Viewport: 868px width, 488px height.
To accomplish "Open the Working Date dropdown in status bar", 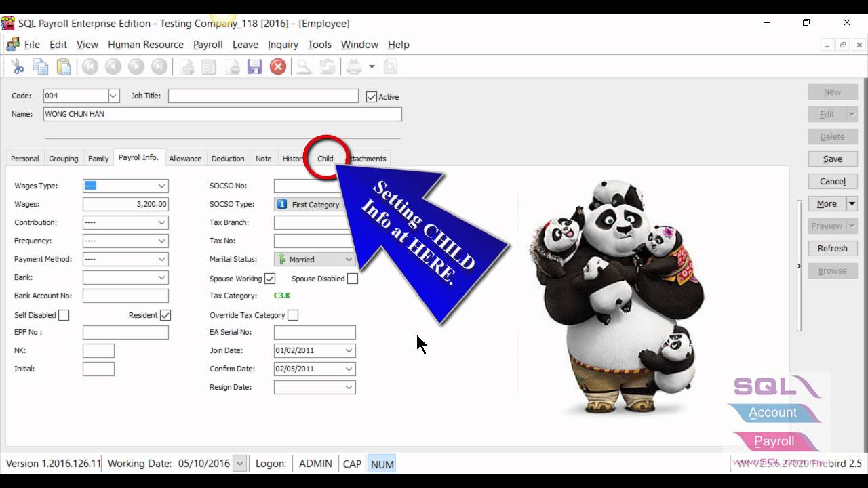I will click(239, 464).
